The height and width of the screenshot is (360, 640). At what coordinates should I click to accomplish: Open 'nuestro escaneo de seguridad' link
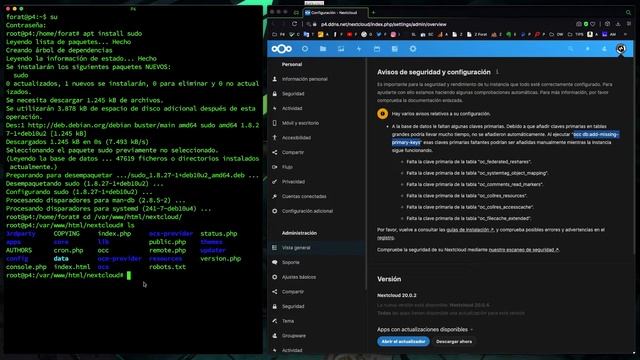pyautogui.click(x=524, y=250)
